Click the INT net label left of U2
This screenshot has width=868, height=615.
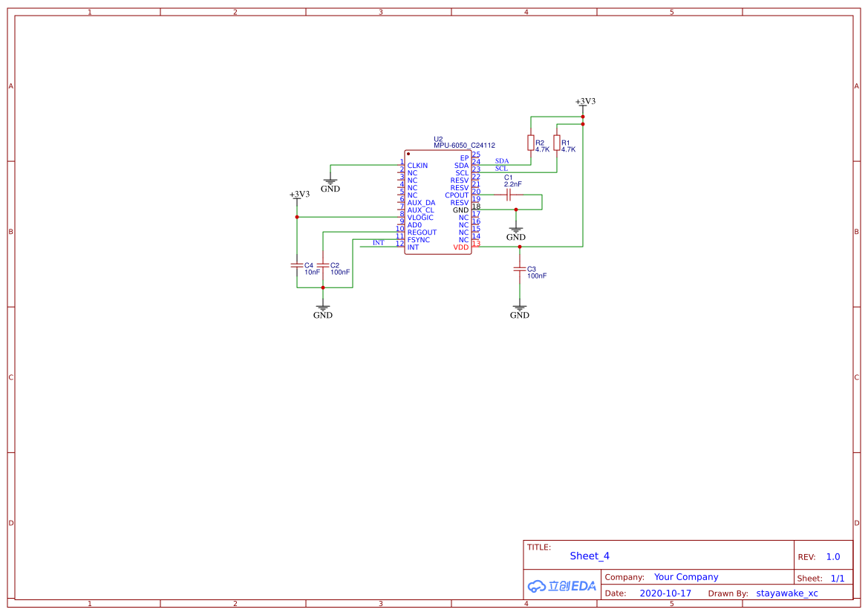coord(378,242)
